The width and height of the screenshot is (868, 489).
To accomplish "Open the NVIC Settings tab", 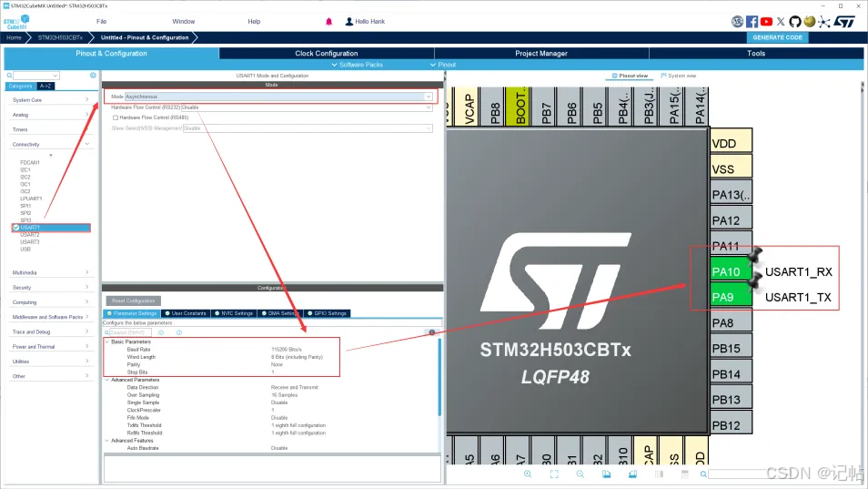I will 234,313.
